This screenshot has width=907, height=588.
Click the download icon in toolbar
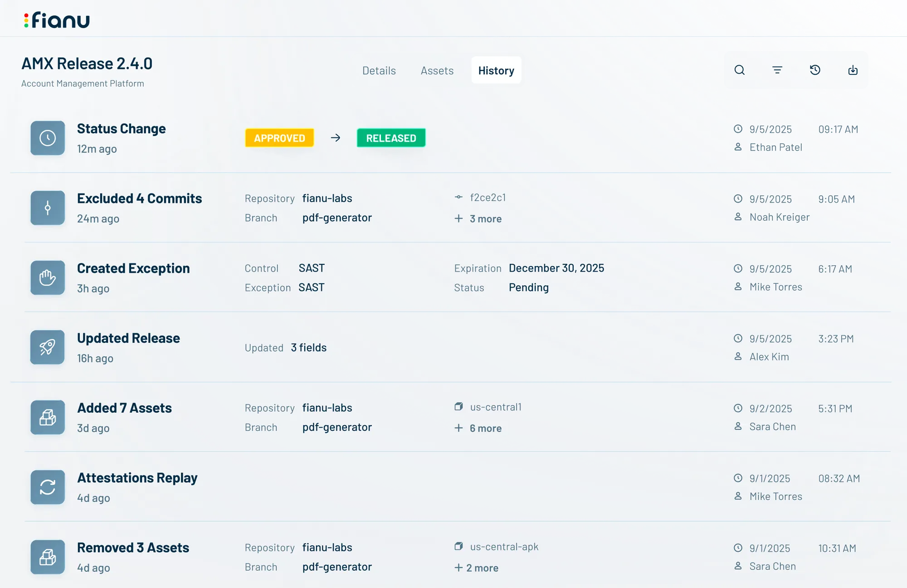(853, 70)
